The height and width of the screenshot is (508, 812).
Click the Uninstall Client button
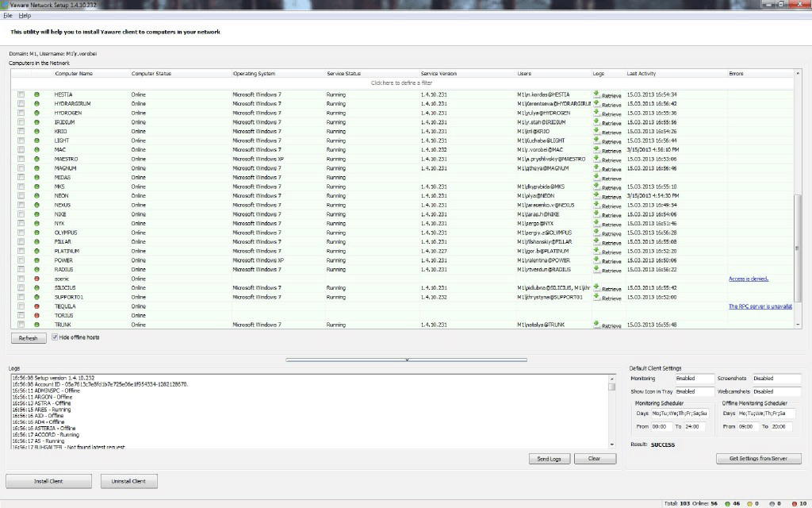tap(129, 482)
